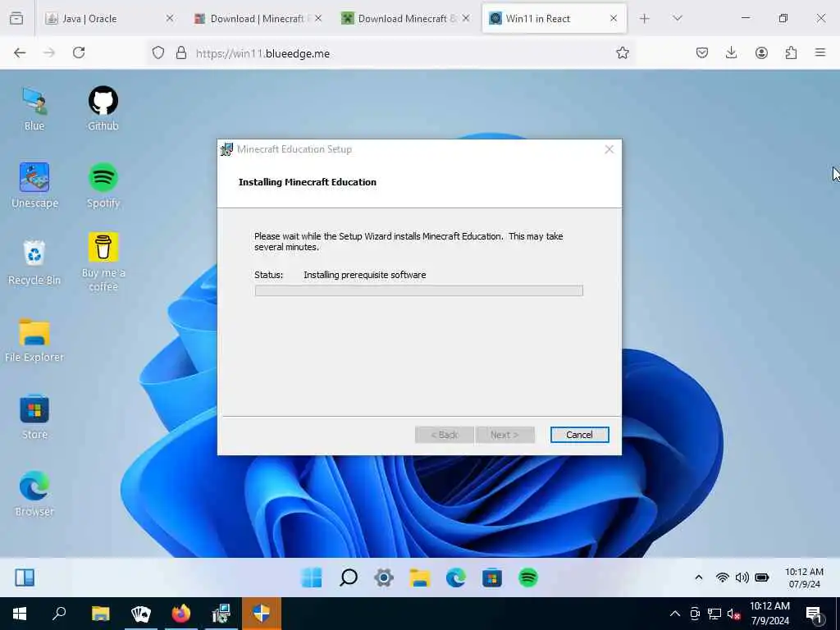840x630 pixels.
Task: Click the host network tray icon
Action: click(714, 614)
